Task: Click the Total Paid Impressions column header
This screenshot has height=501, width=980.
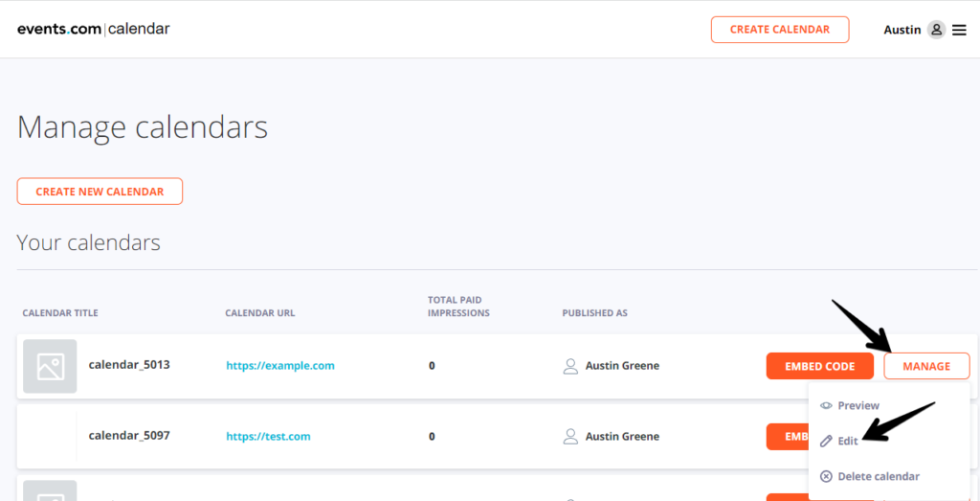Action: click(x=458, y=307)
